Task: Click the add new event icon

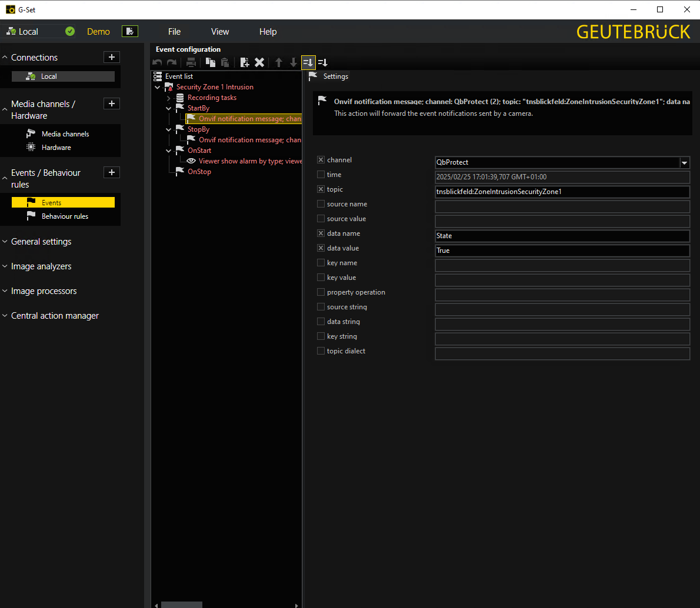Action: tap(245, 62)
